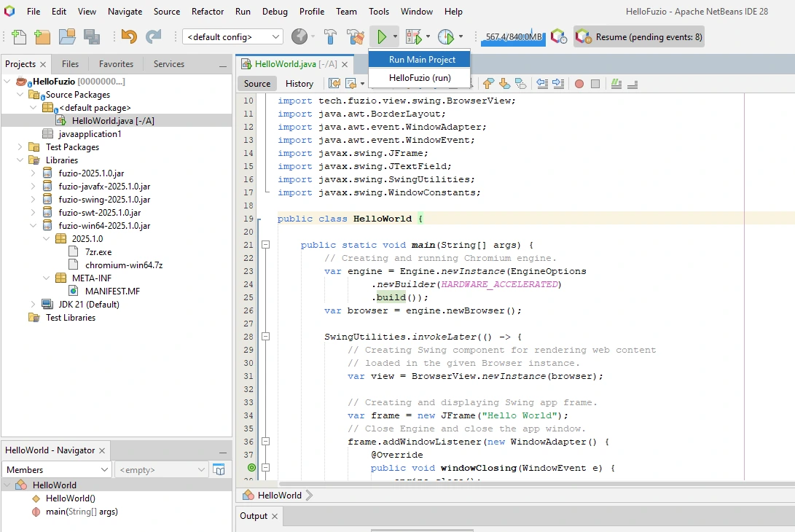
Task: Shift line right in editor toolbar
Action: (558, 84)
